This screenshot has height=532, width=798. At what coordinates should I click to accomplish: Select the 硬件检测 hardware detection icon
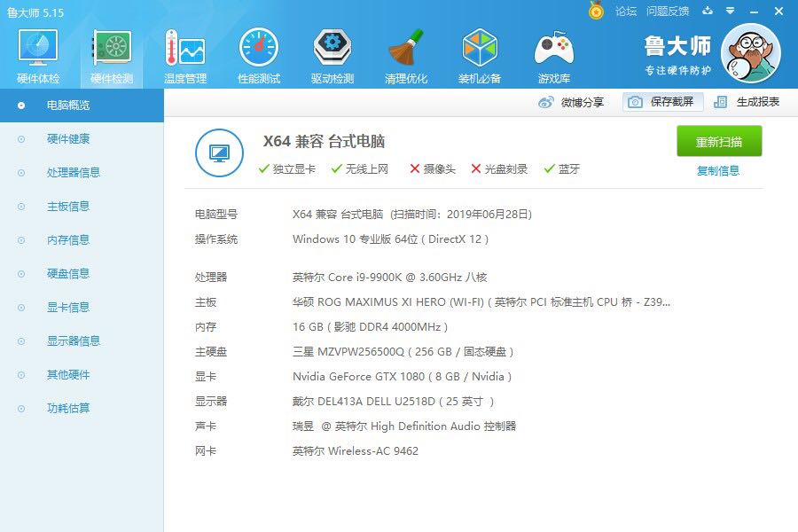point(112,47)
